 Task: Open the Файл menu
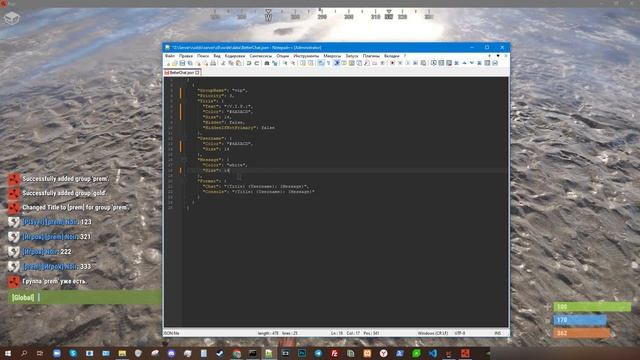[x=170, y=56]
